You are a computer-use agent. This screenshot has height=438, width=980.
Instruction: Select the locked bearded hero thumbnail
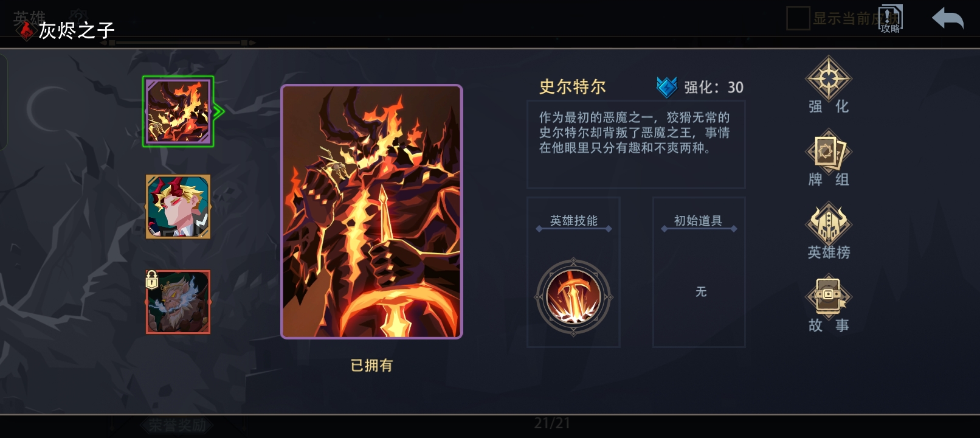pos(178,302)
